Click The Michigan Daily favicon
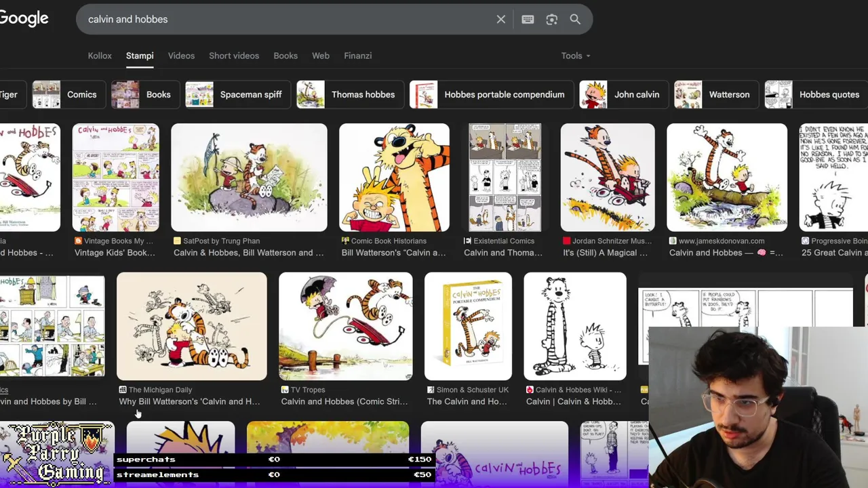 tap(123, 390)
